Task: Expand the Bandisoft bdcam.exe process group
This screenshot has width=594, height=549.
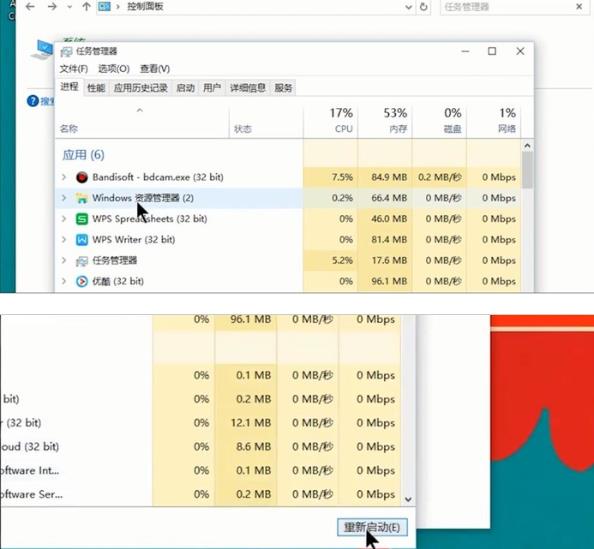Action: point(64,177)
